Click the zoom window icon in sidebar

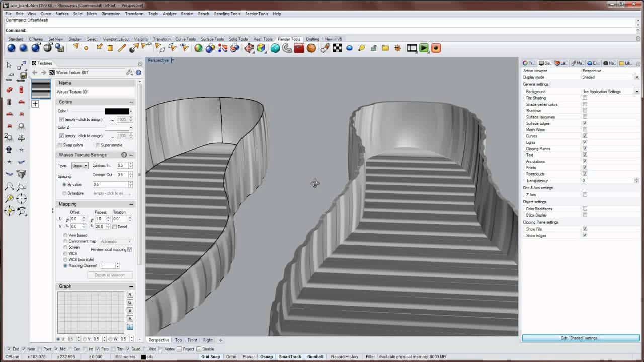(22, 187)
